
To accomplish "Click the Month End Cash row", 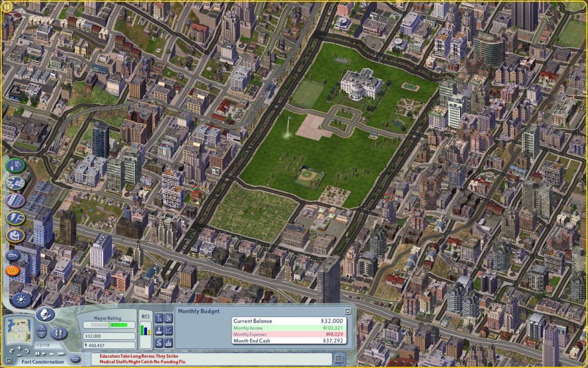I will click(x=288, y=341).
